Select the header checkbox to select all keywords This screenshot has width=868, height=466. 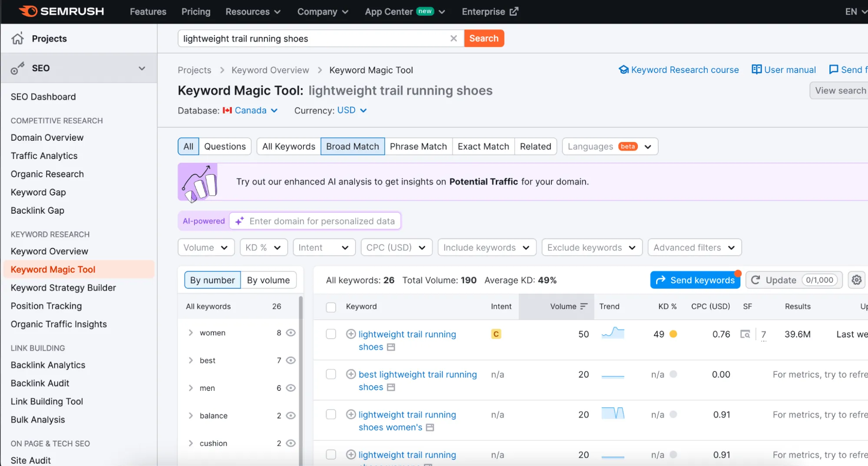[331, 307]
